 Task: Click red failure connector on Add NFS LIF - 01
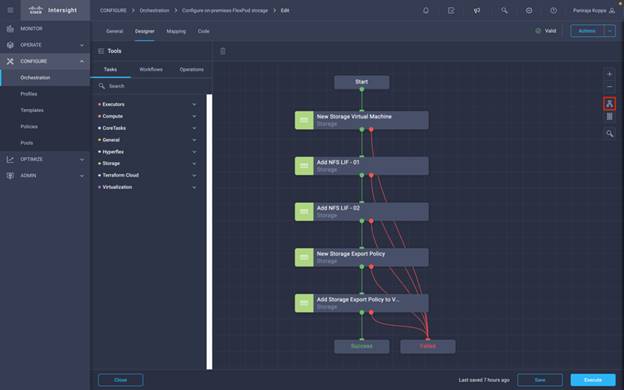pos(371,175)
